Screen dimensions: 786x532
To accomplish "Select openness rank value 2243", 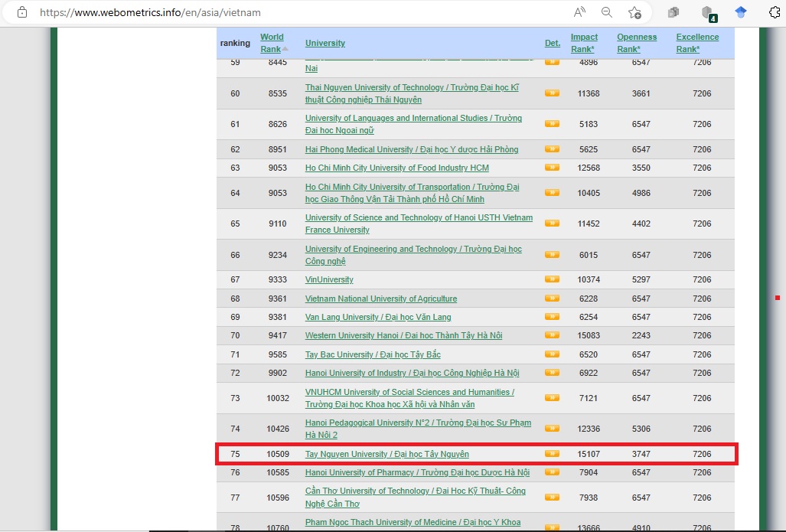I will click(x=641, y=335).
